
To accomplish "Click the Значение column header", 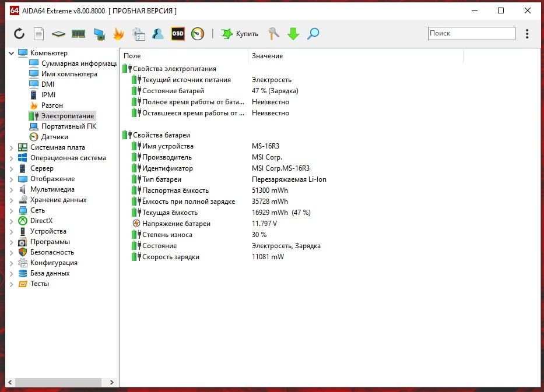I will click(356, 56).
